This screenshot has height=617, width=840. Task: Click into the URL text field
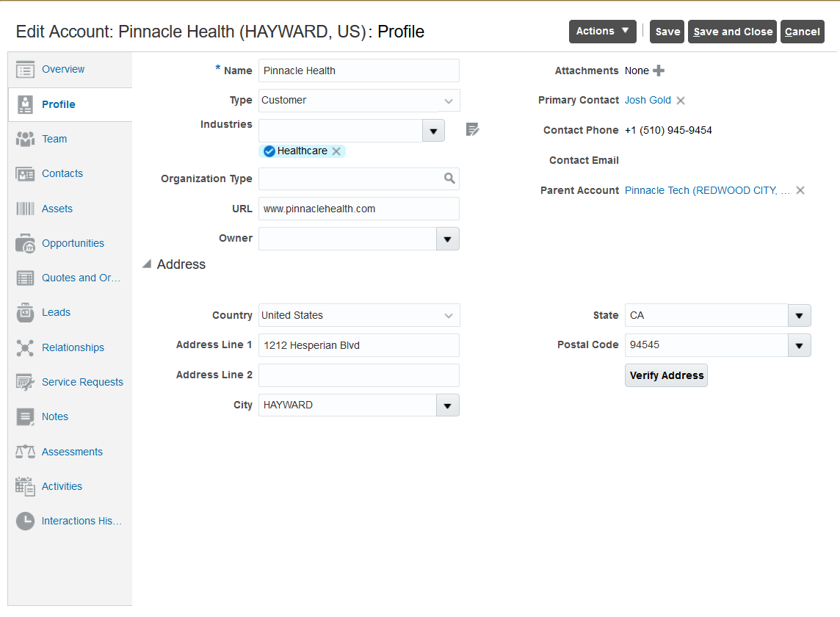(358, 209)
